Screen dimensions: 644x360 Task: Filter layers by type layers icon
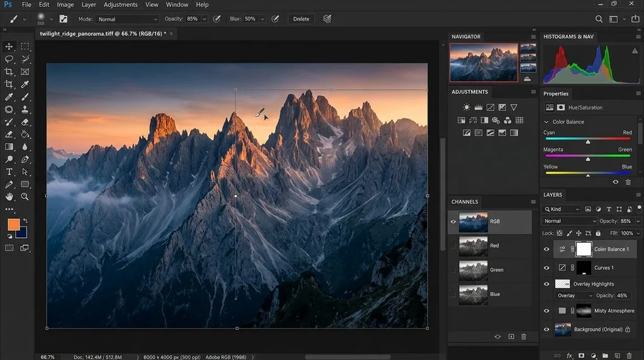point(609,209)
